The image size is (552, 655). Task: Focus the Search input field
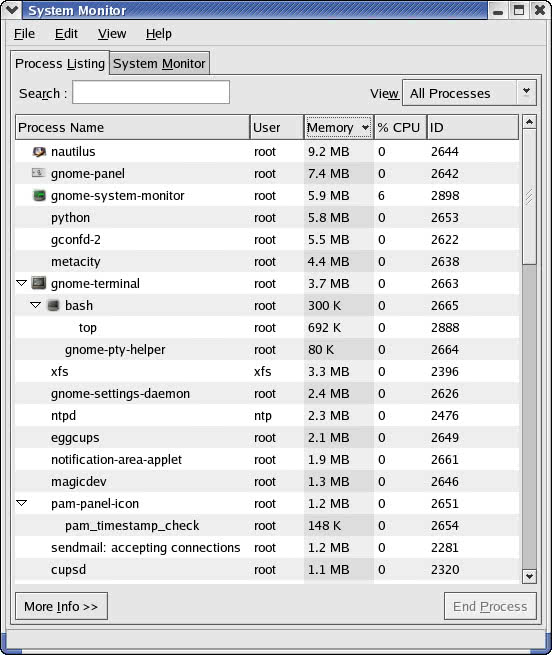[x=151, y=92]
